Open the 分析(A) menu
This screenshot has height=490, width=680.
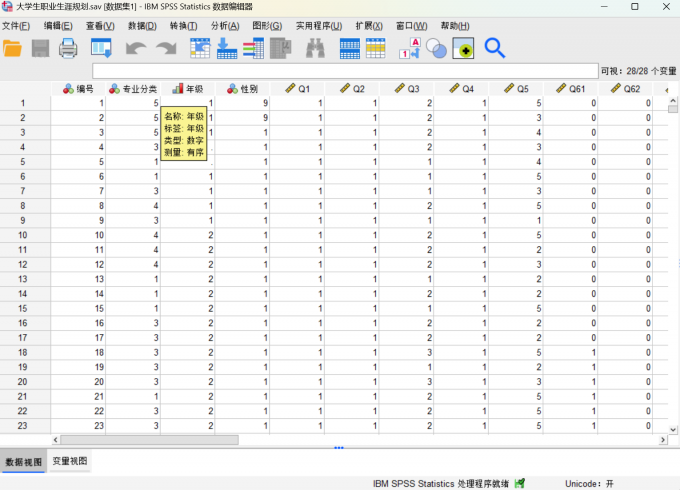point(224,25)
